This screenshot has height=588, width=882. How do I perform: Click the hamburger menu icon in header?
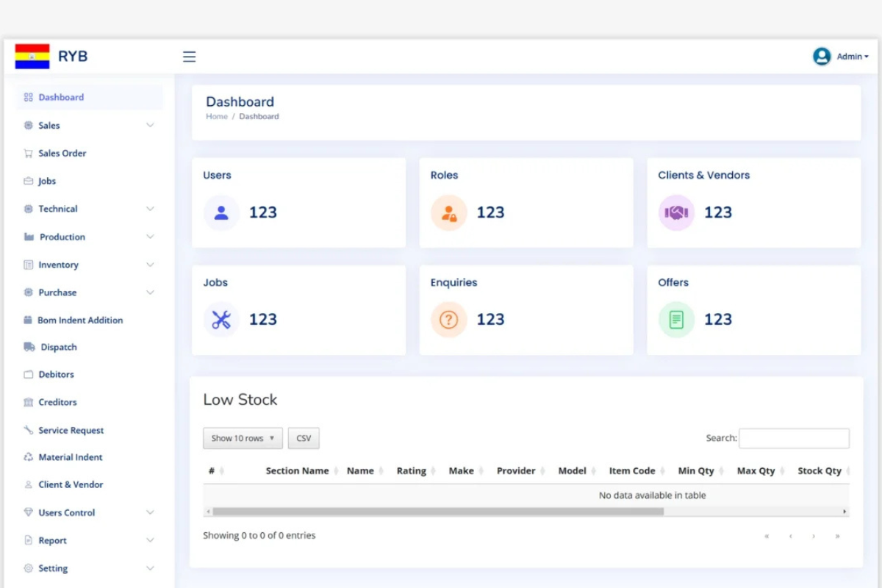tap(189, 57)
